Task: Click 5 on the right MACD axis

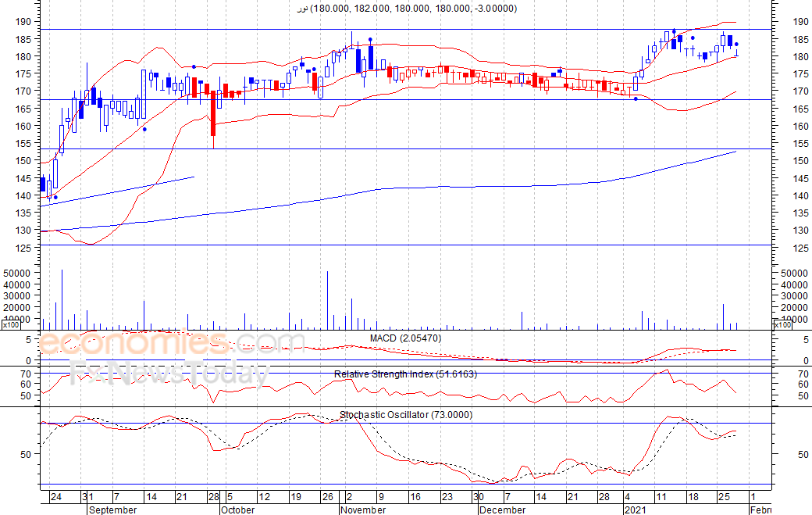Action: 806,340
